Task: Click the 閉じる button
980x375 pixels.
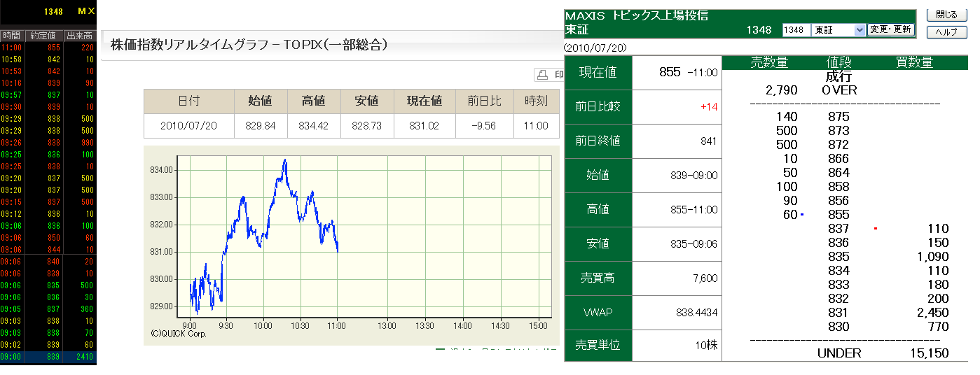Action: tap(946, 15)
